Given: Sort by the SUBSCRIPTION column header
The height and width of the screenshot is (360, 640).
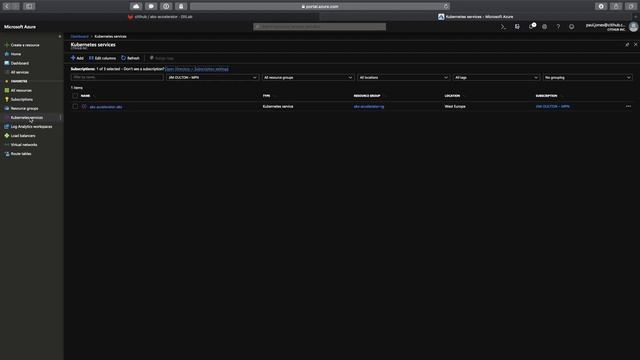Looking at the screenshot, I should pyautogui.click(x=546, y=96).
